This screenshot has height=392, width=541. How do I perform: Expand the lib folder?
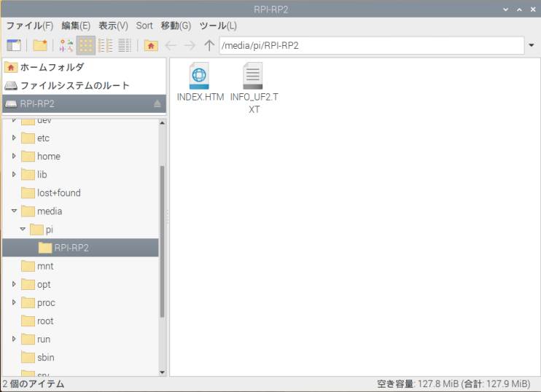(14, 174)
